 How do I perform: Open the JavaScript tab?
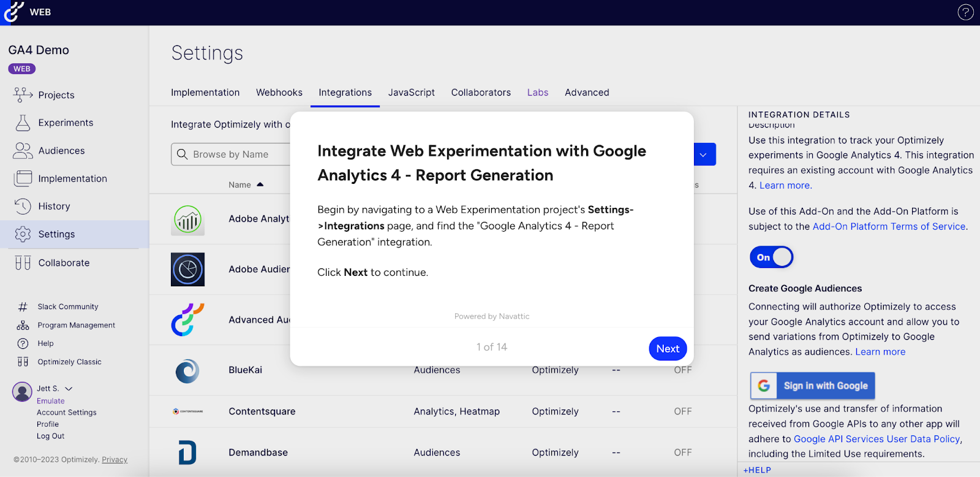412,93
